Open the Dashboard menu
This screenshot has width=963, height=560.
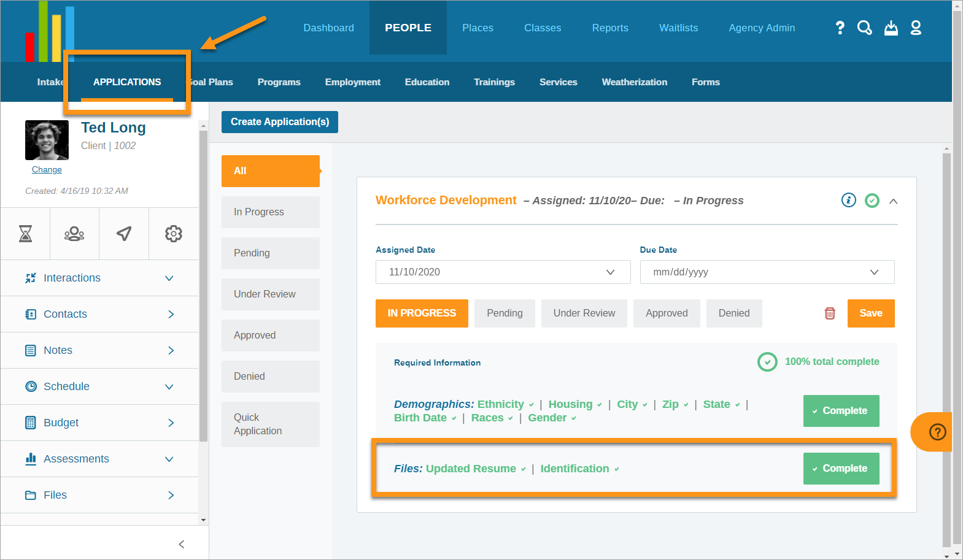point(328,28)
